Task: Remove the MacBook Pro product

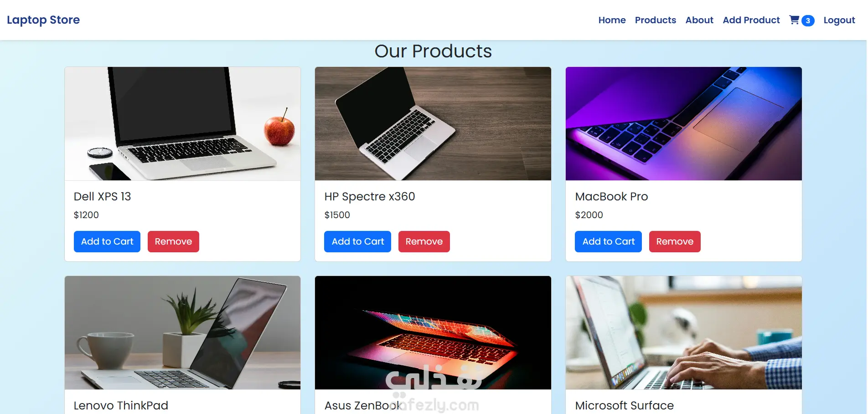Action: 675,241
